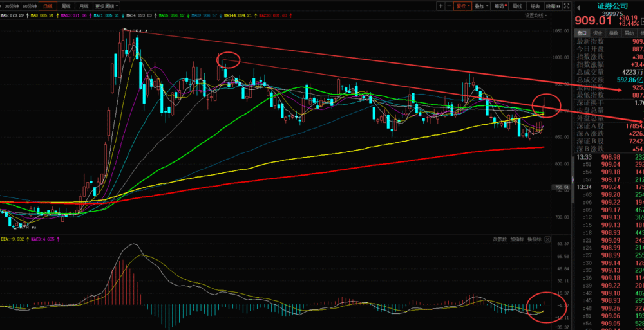Click 最新指数 row label
Viewport: 644px width, 330px height.
(x=591, y=41)
